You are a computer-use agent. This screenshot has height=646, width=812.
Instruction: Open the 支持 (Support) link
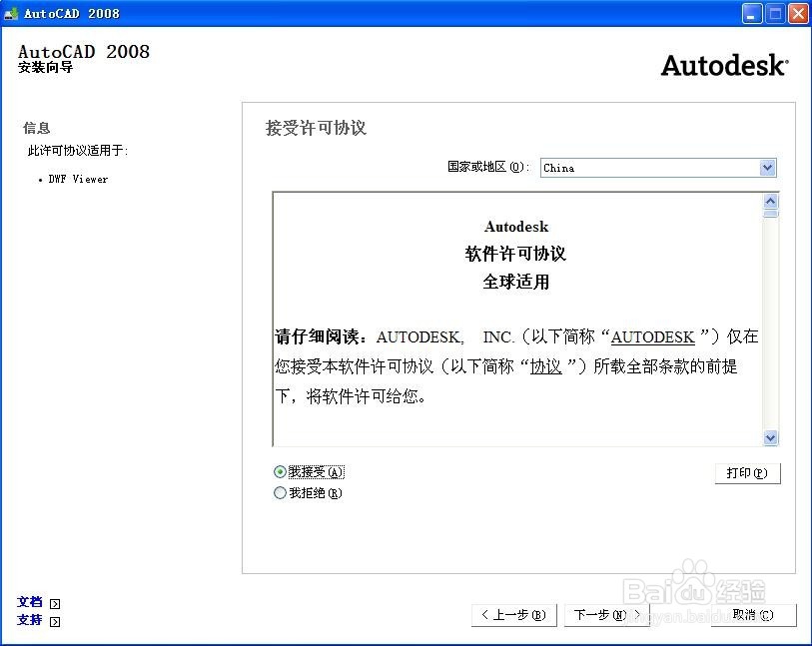pyautogui.click(x=30, y=620)
